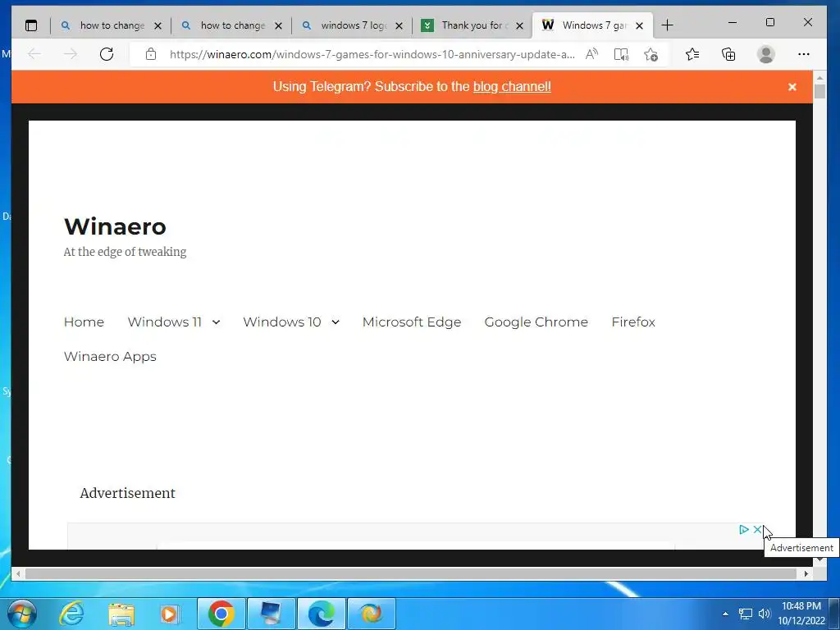Add this page to favorites star
This screenshot has height=630, width=840.
point(651,54)
